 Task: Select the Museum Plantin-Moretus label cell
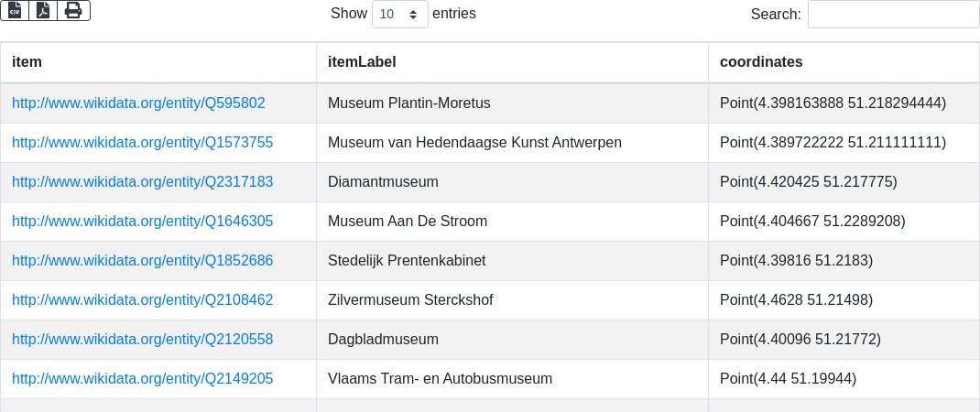click(409, 103)
